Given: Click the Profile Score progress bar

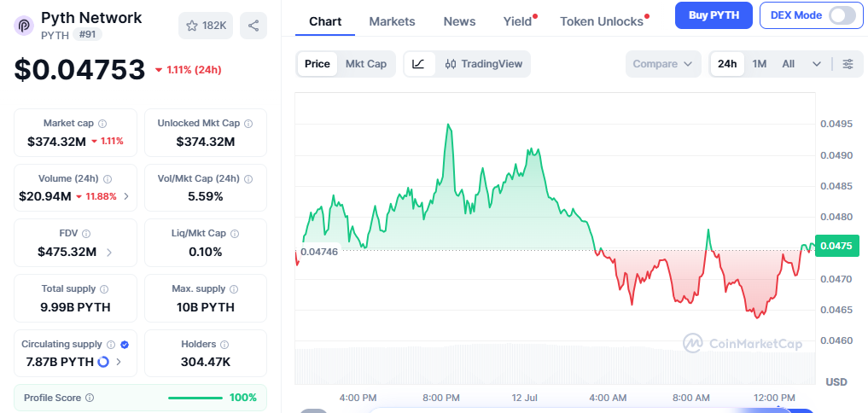Looking at the screenshot, I should tap(195, 398).
